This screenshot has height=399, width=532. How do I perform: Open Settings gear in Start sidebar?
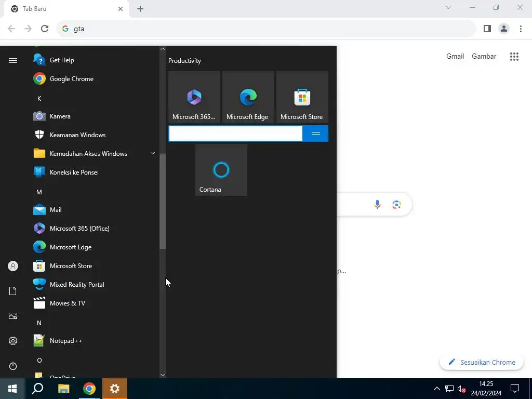[x=13, y=341]
